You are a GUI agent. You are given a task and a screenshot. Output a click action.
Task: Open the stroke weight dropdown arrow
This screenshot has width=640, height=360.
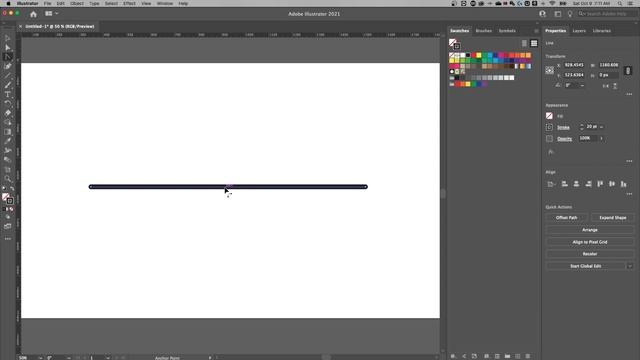[x=601, y=127]
